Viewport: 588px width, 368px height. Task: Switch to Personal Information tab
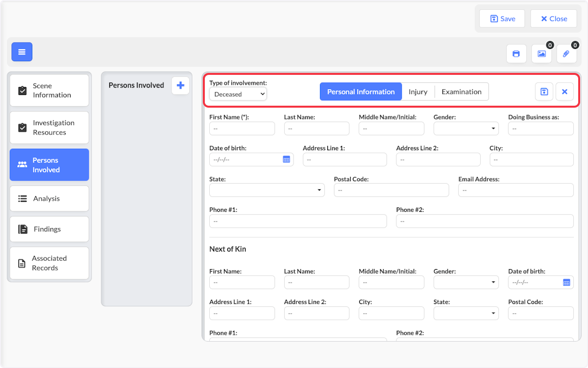tap(361, 92)
